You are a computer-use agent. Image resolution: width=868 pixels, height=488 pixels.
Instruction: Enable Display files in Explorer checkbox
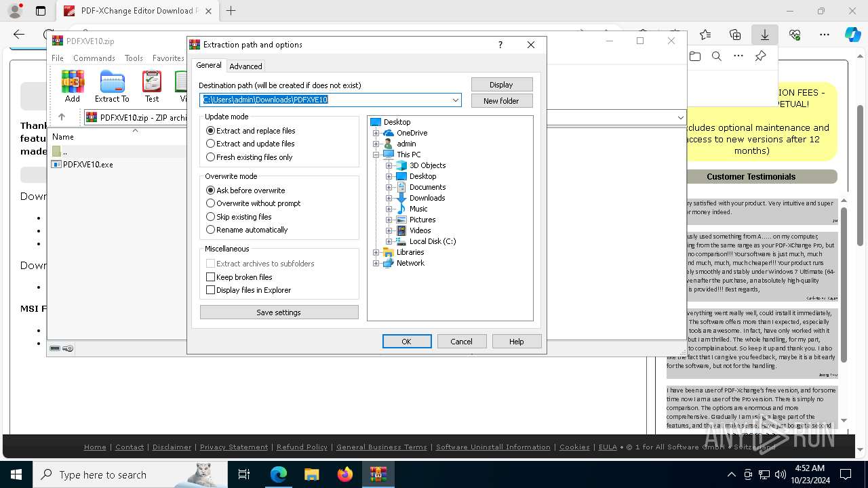point(210,290)
